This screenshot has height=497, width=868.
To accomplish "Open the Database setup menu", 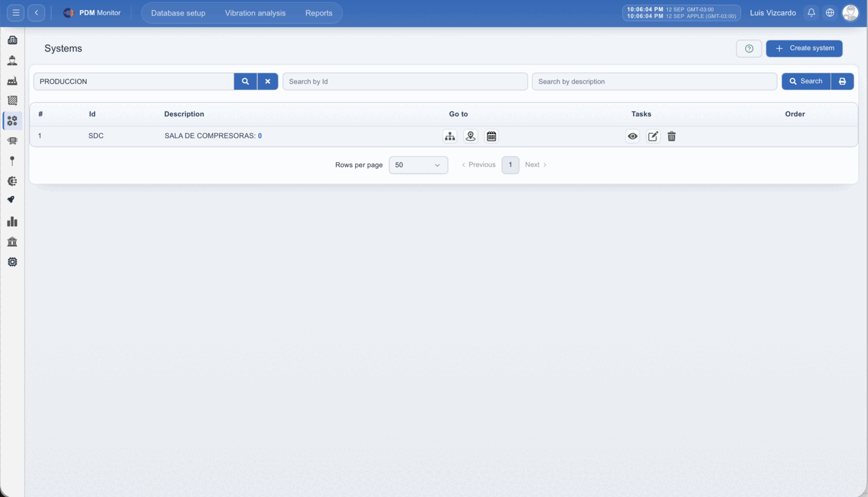I will click(x=178, y=13).
